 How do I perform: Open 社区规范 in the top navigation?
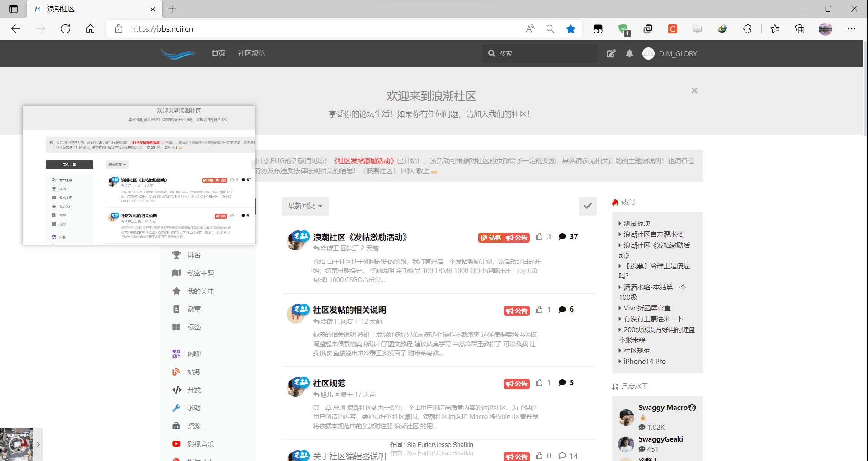(251, 53)
